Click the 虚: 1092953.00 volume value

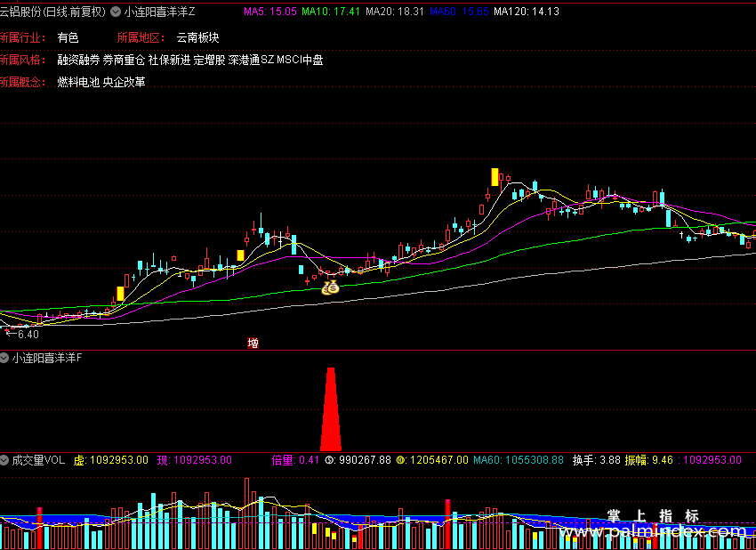[x=111, y=460]
